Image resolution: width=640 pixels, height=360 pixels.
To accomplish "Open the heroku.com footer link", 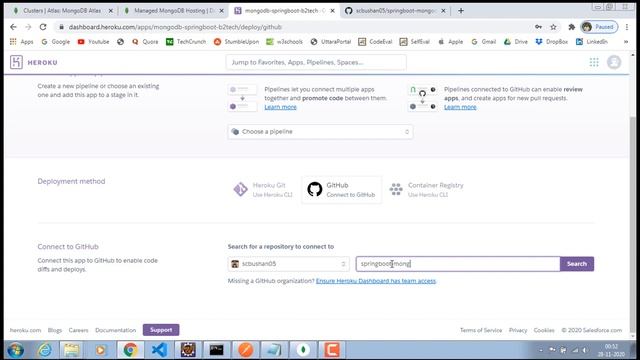I will (x=25, y=330).
